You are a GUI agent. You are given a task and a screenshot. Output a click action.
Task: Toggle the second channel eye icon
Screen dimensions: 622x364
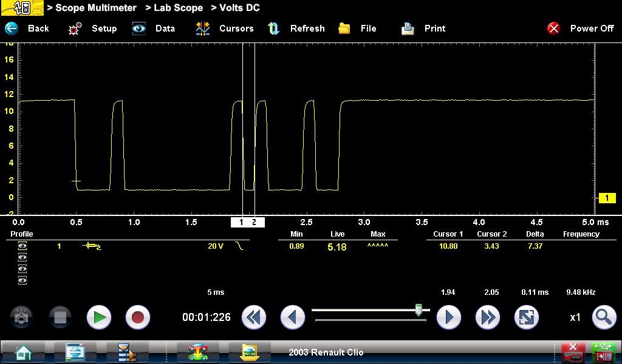pos(22,258)
